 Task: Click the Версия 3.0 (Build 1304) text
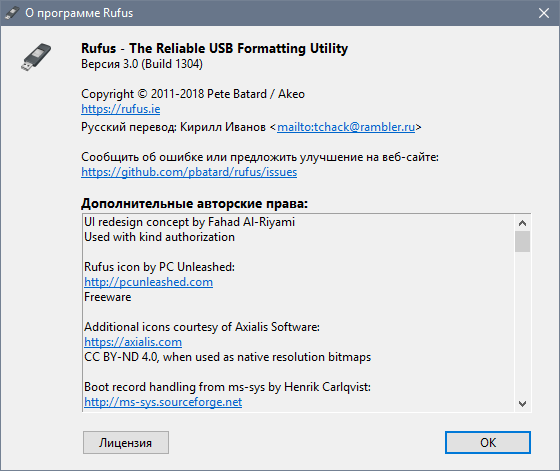tap(142, 64)
